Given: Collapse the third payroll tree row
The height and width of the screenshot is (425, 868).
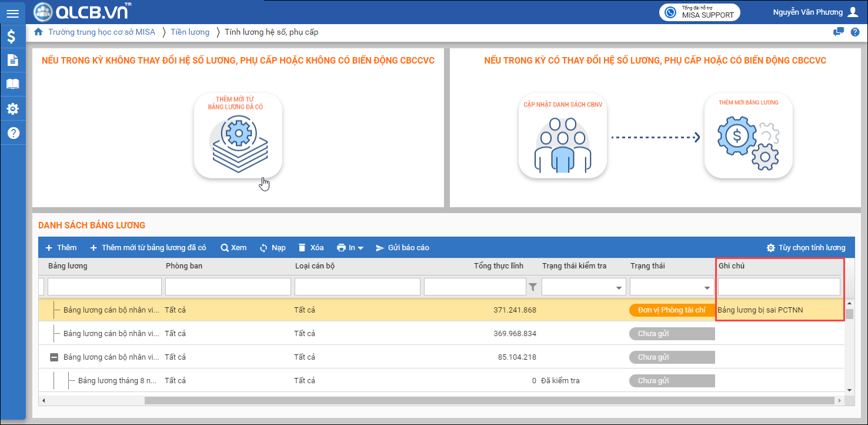Looking at the screenshot, I should tap(54, 357).
